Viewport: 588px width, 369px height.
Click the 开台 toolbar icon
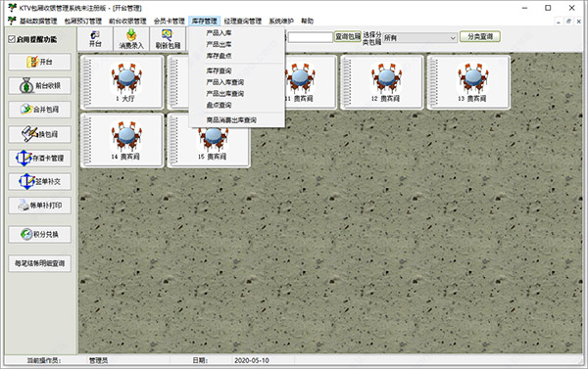click(95, 38)
